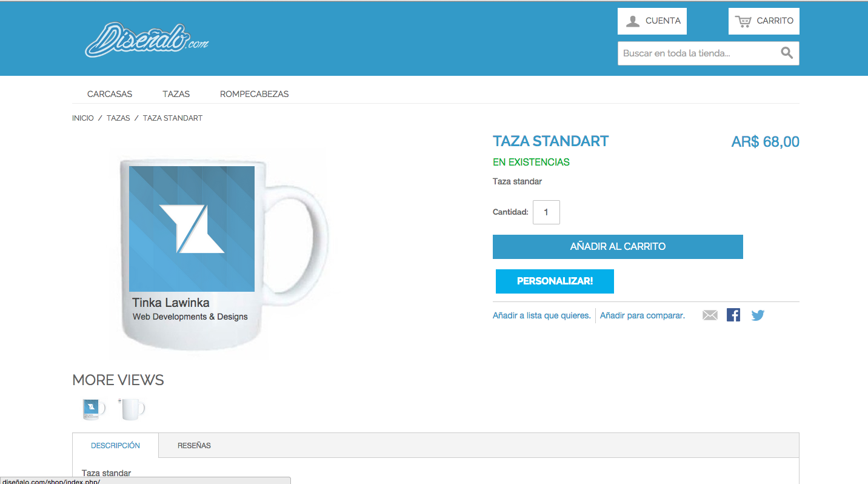868x484 pixels.
Task: Go to TAZAS breadcrumb link
Action: (x=118, y=118)
